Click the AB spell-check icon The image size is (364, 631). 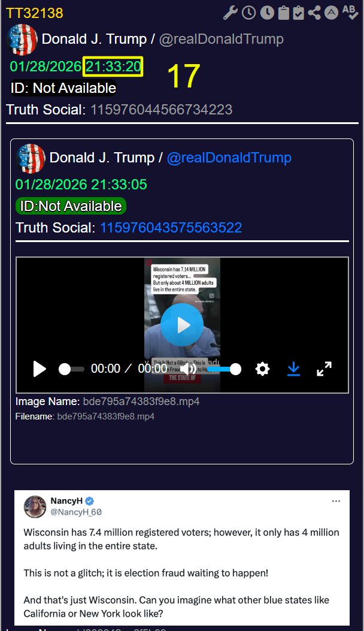click(350, 13)
